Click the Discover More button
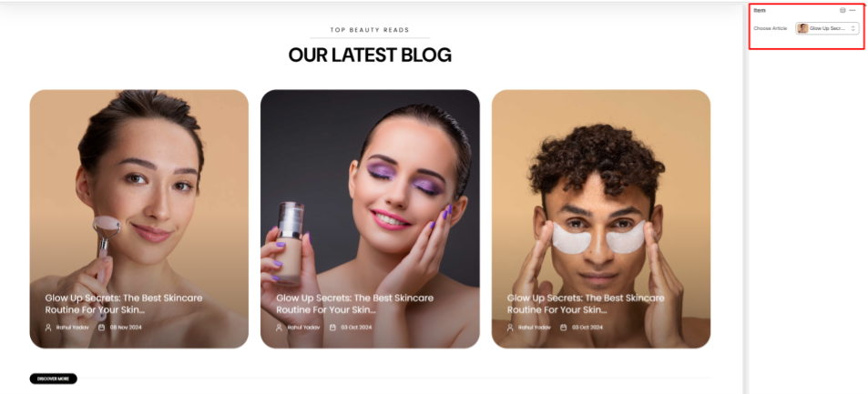868x394 pixels. (x=53, y=379)
